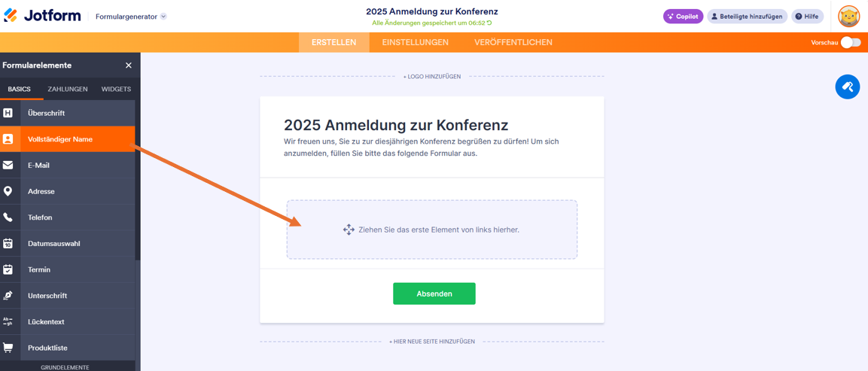Image resolution: width=868 pixels, height=371 pixels.
Task: Choose the Adresse location pin icon
Action: pyautogui.click(x=8, y=191)
